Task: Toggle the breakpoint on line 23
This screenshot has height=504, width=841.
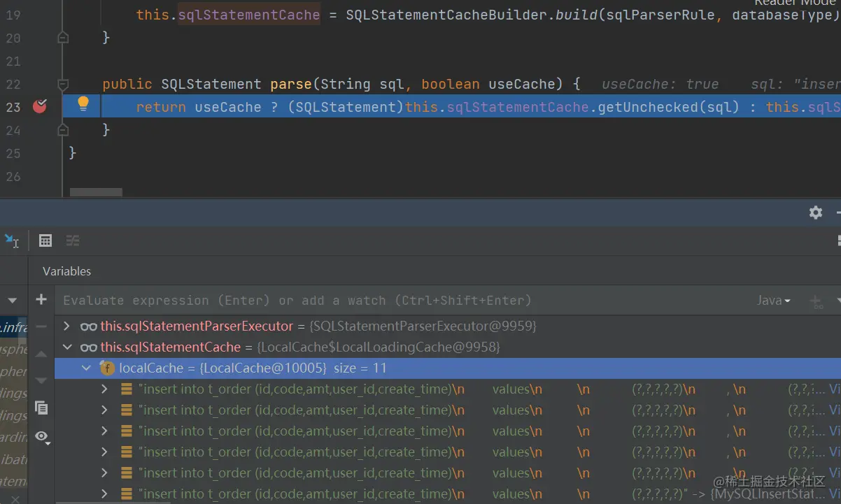Action: click(40, 106)
